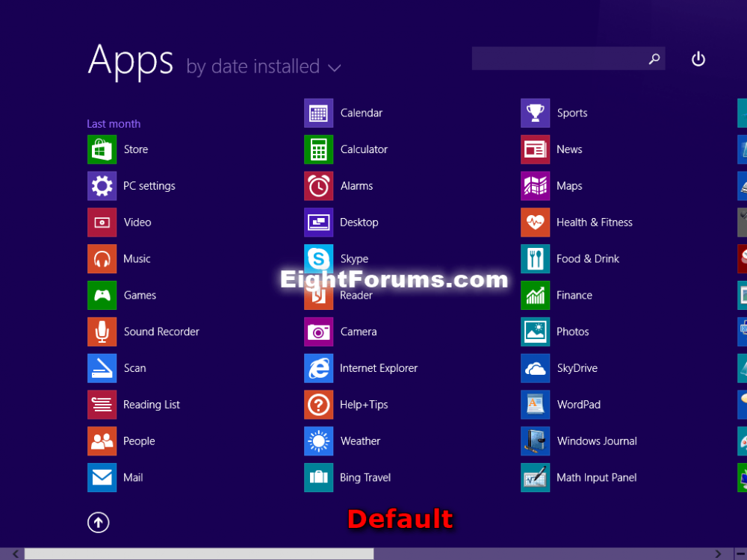Open the Calendar app icon

(x=319, y=113)
